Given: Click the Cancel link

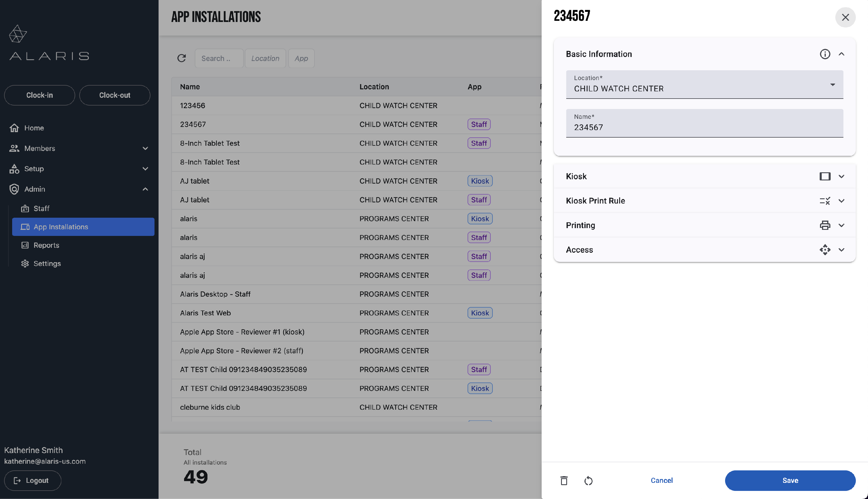Looking at the screenshot, I should 661,480.
